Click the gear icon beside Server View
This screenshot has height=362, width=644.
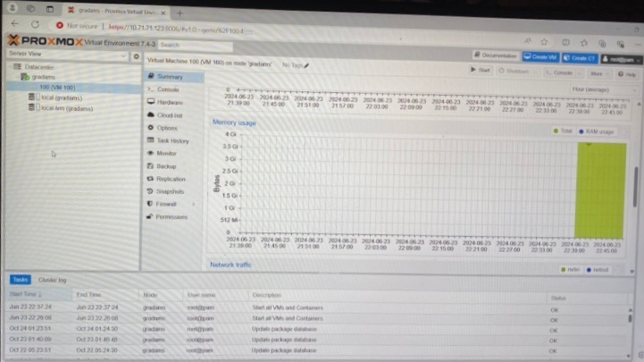click(135, 56)
